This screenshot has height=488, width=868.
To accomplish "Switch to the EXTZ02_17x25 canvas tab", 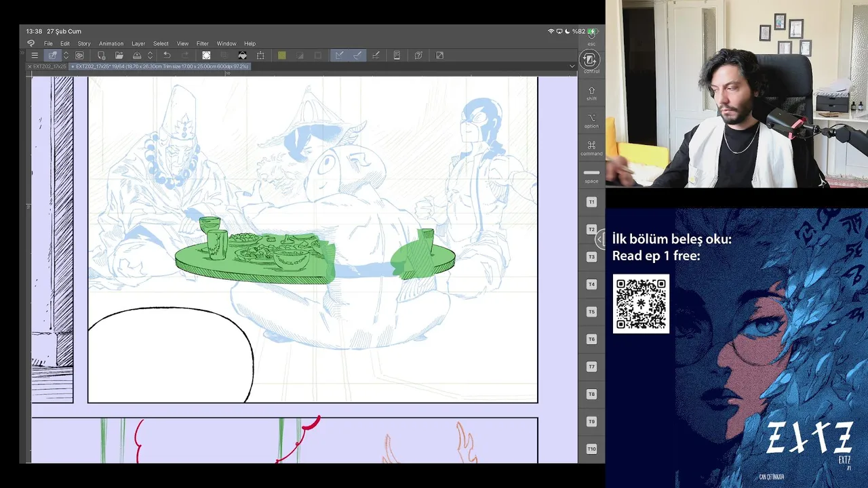I will tap(50, 66).
